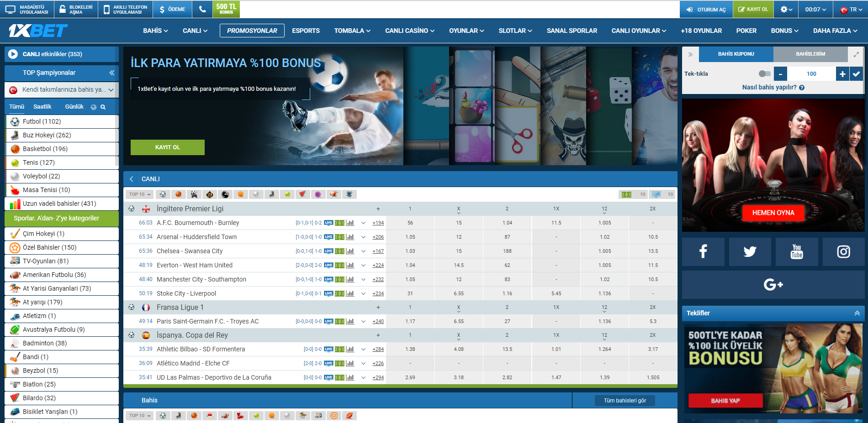868x423 pixels.
Task: Open the Twitter social link
Action: coord(750,251)
